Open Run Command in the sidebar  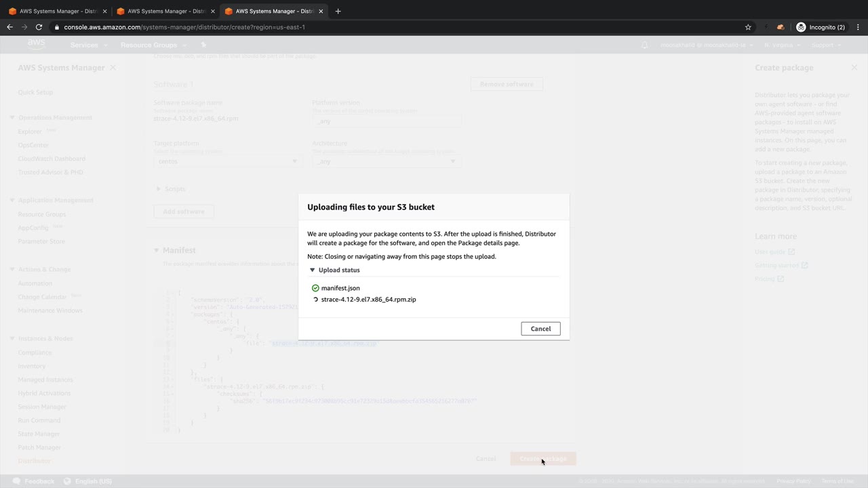[39, 420]
